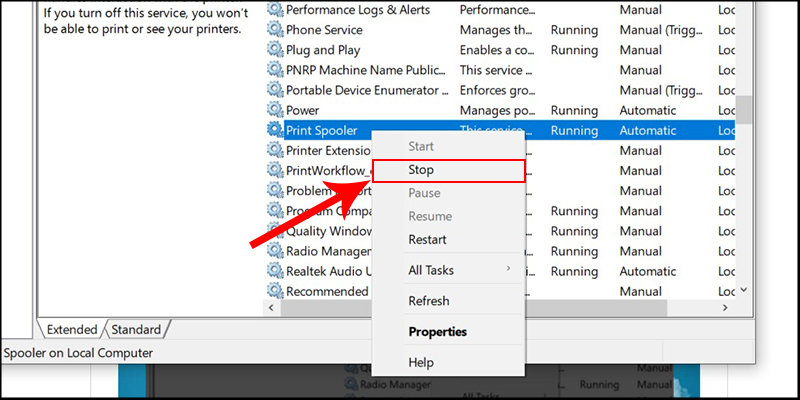
Task: Click the vertical scrollbar down arrow
Action: (744, 290)
